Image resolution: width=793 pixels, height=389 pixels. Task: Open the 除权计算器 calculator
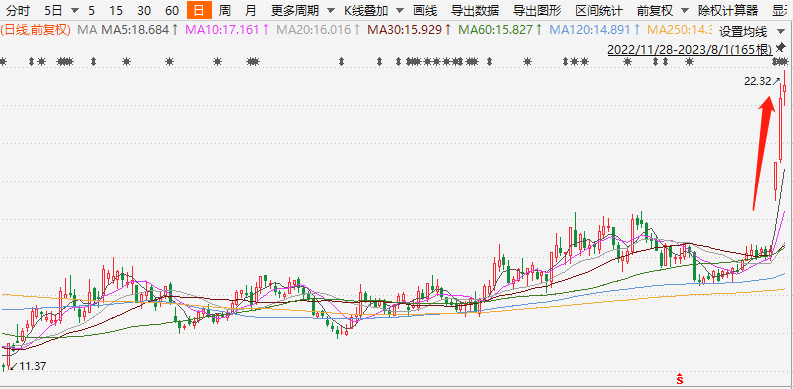[x=728, y=10]
